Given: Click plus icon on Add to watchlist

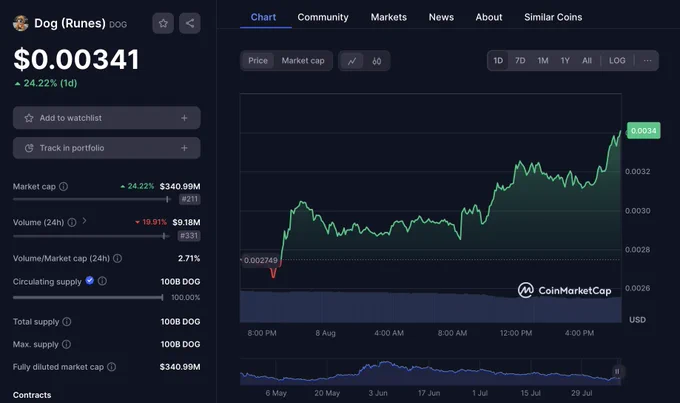Looking at the screenshot, I should pos(184,118).
